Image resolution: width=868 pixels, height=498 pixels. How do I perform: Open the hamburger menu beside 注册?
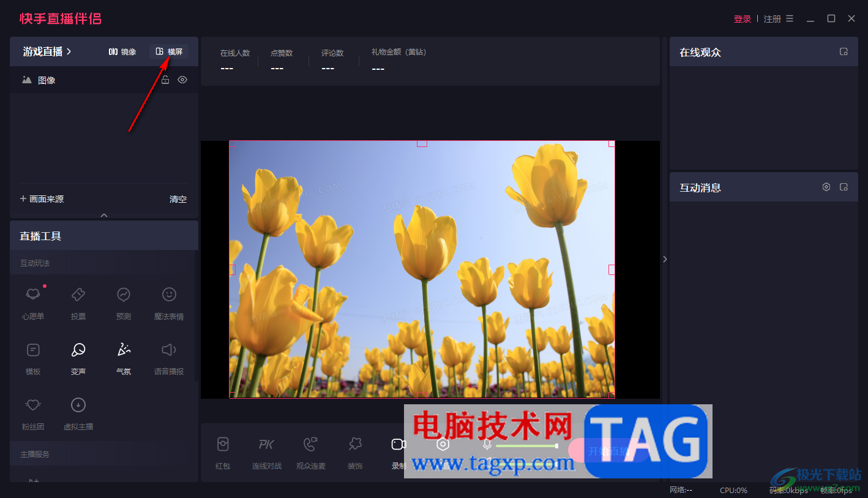pos(790,18)
